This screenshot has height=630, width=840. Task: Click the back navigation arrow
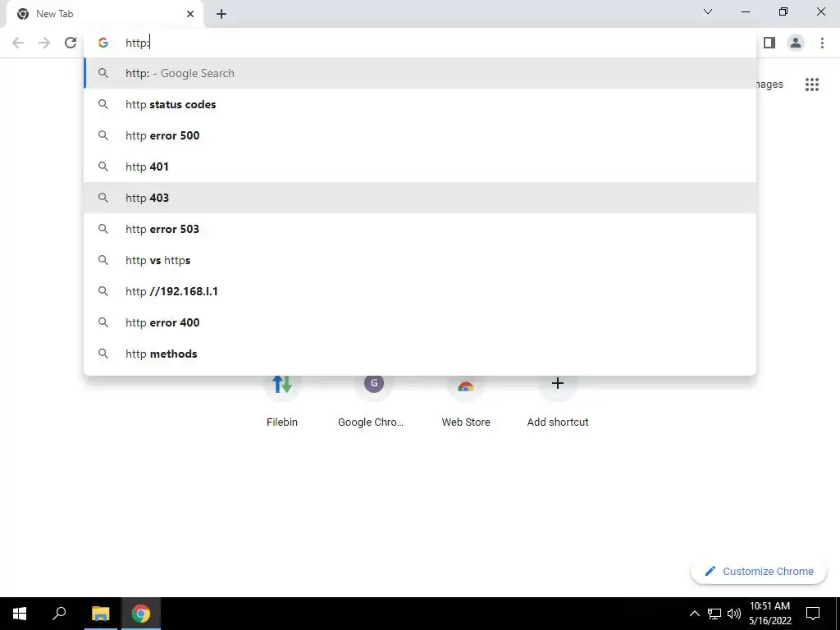point(18,43)
